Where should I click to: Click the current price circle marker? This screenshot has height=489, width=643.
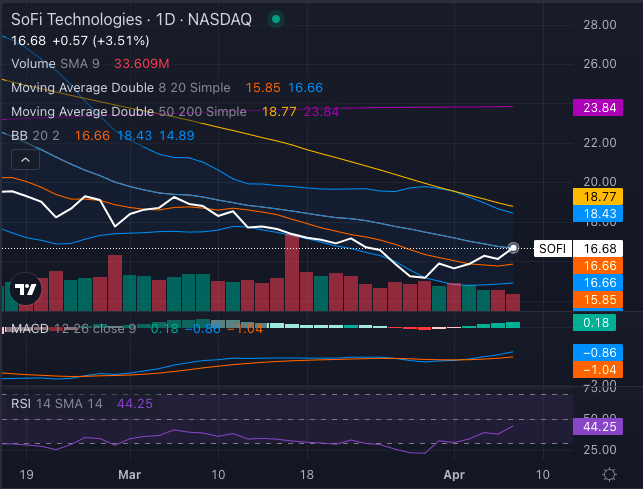(514, 247)
